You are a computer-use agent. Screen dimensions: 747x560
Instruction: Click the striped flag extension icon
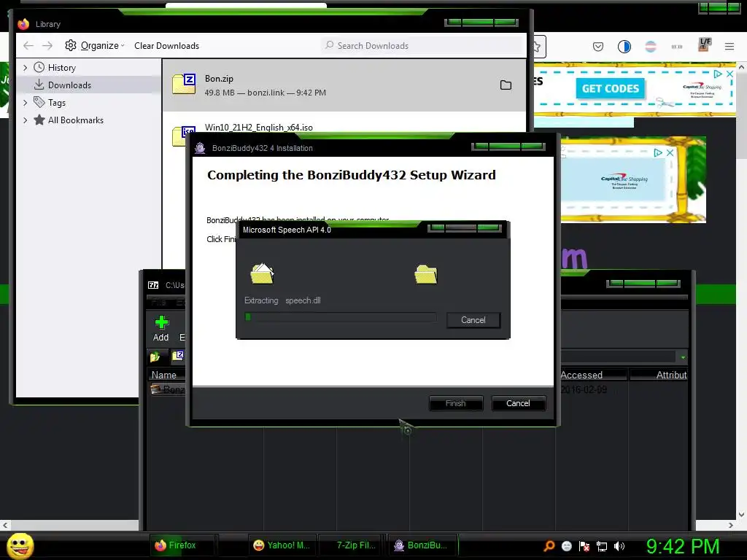650,46
